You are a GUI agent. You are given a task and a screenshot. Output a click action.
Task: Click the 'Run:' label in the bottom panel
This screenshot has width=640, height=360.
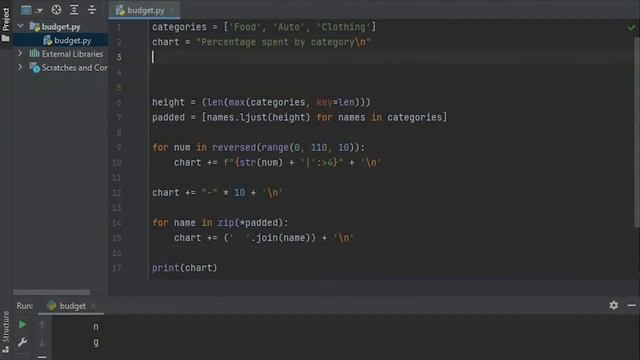pos(25,306)
